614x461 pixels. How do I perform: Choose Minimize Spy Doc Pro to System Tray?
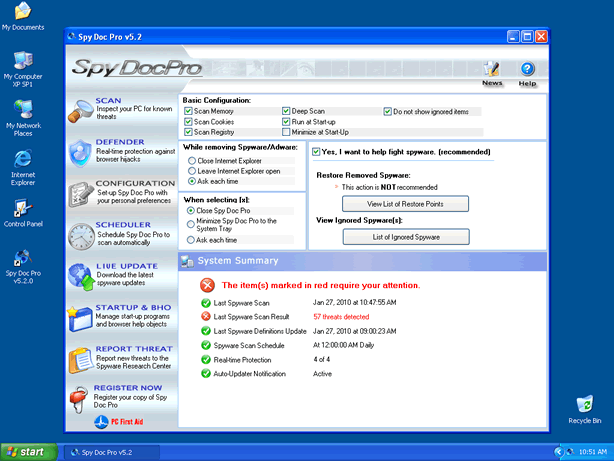pos(191,224)
